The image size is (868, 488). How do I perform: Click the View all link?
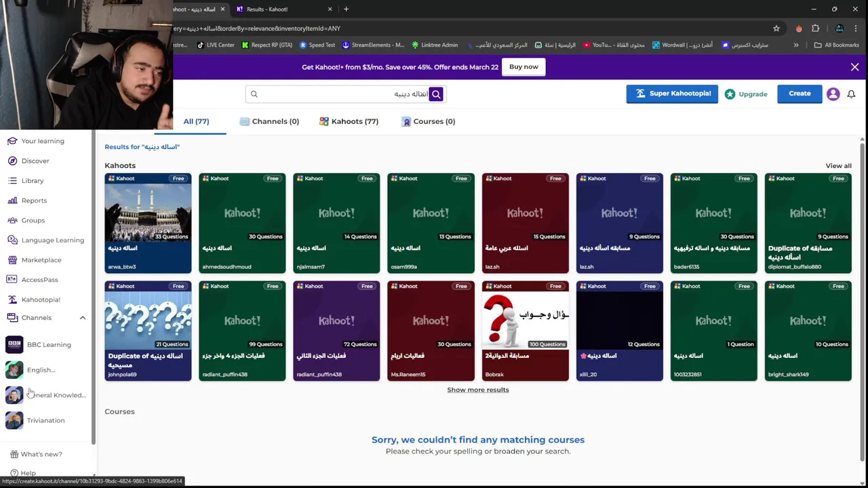[838, 166]
